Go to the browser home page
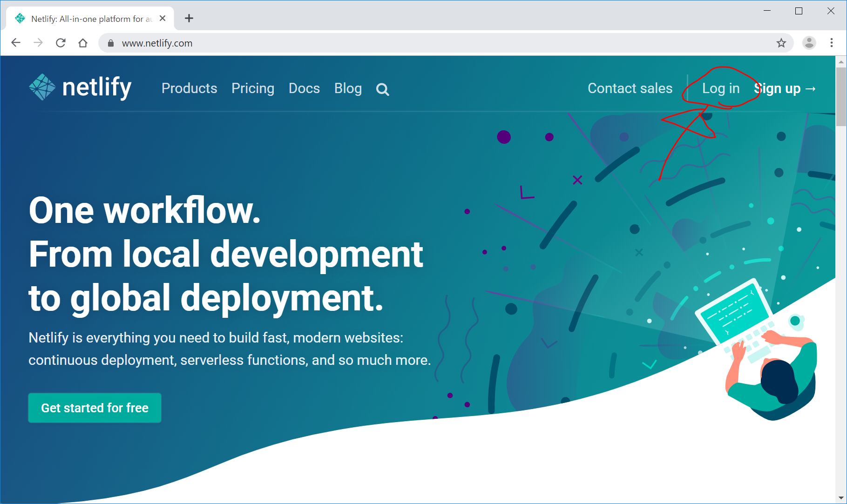Viewport: 847px width, 504px height. (83, 43)
